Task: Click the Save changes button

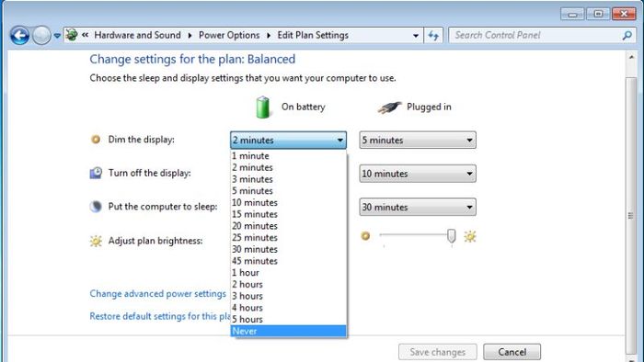Action: pyautogui.click(x=438, y=352)
